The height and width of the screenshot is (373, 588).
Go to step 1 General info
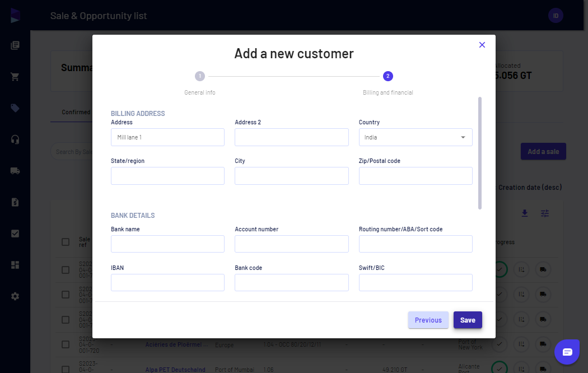199,76
